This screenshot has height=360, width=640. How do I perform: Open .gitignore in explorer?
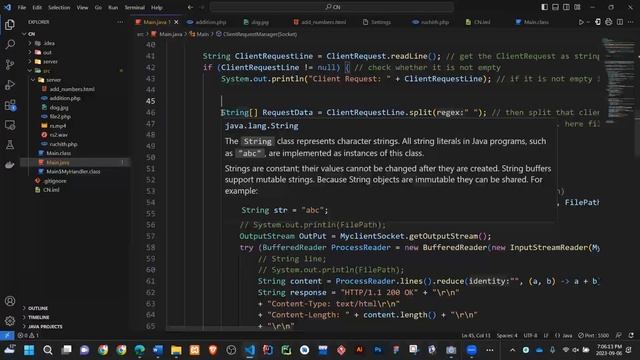tap(55, 181)
